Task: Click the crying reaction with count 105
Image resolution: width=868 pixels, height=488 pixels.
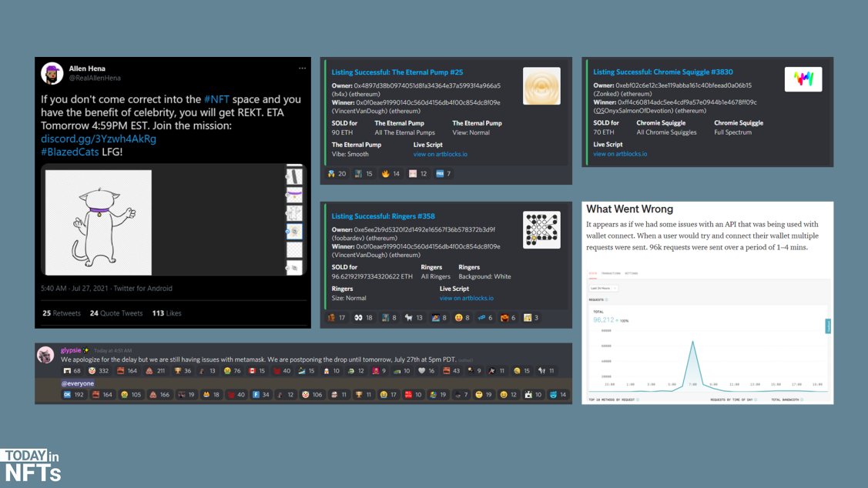Action: click(131, 395)
